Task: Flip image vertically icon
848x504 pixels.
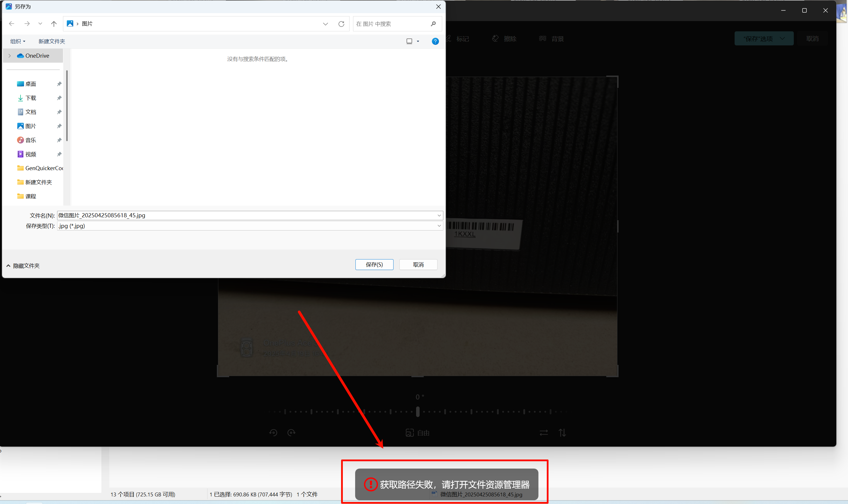Action: (562, 433)
